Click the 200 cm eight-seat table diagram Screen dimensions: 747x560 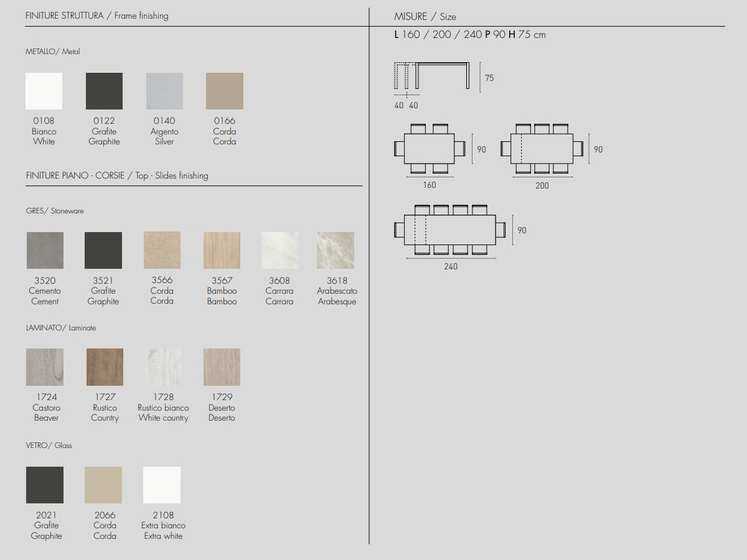542,149
